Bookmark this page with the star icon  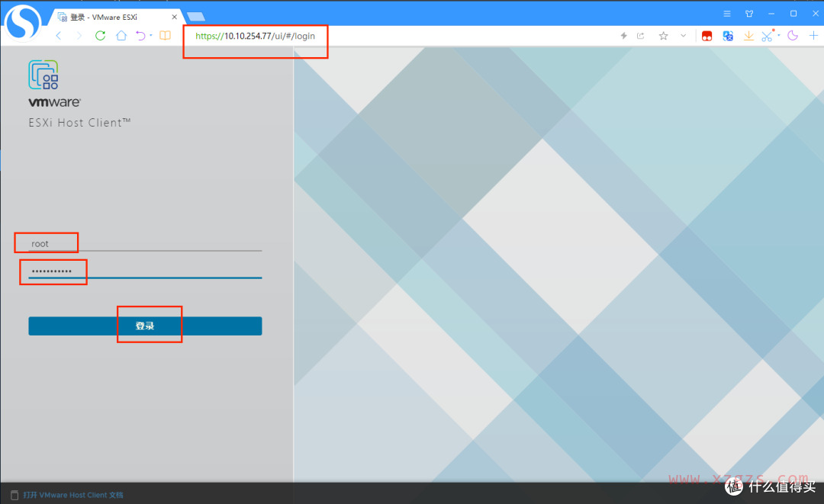click(663, 36)
